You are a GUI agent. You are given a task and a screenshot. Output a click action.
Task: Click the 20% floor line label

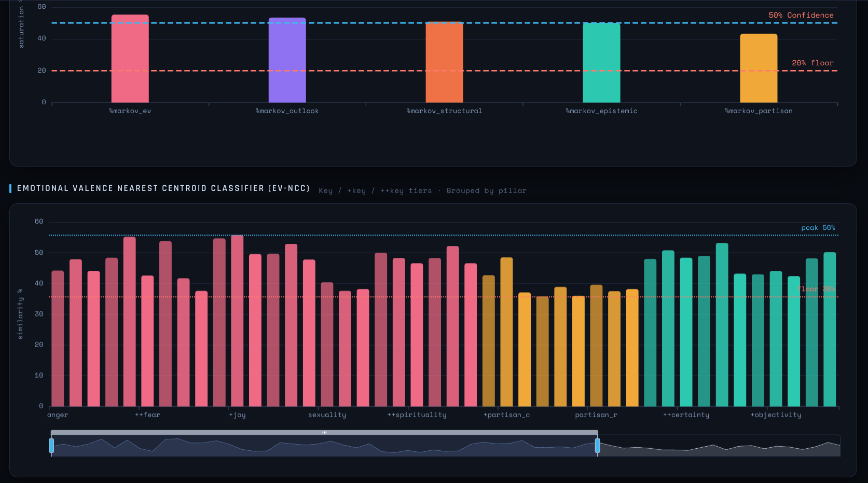coord(812,63)
